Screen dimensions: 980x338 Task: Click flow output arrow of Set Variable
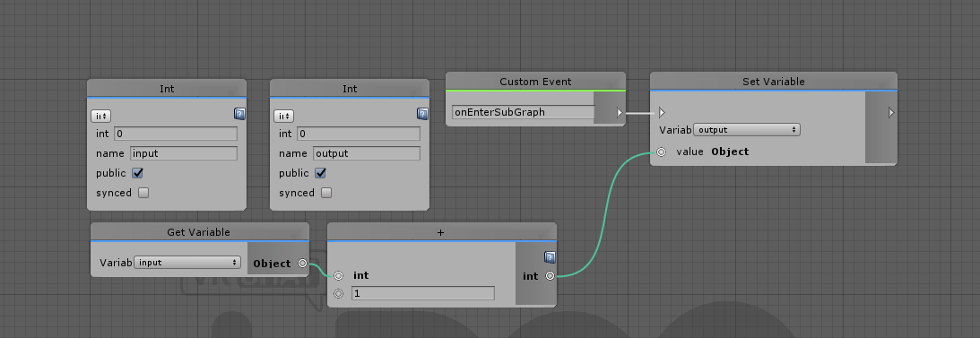coord(891,112)
